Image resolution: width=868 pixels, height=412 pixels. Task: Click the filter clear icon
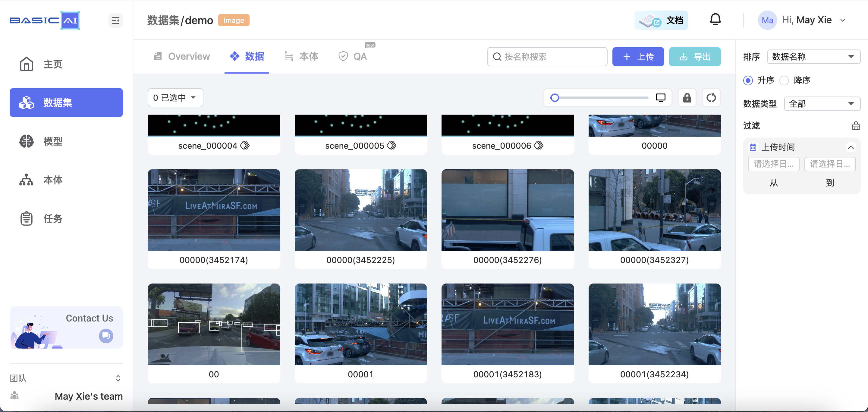click(856, 126)
